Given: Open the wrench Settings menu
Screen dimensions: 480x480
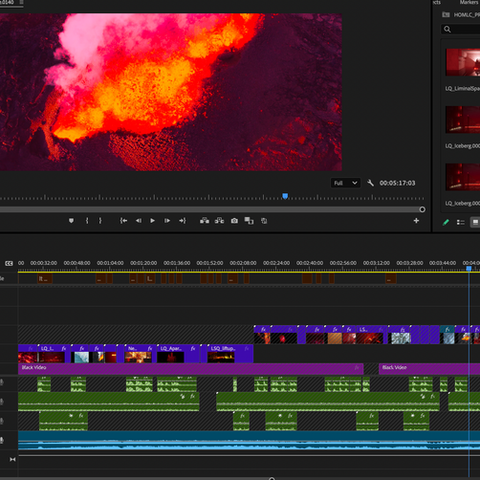Looking at the screenshot, I should tap(370, 183).
